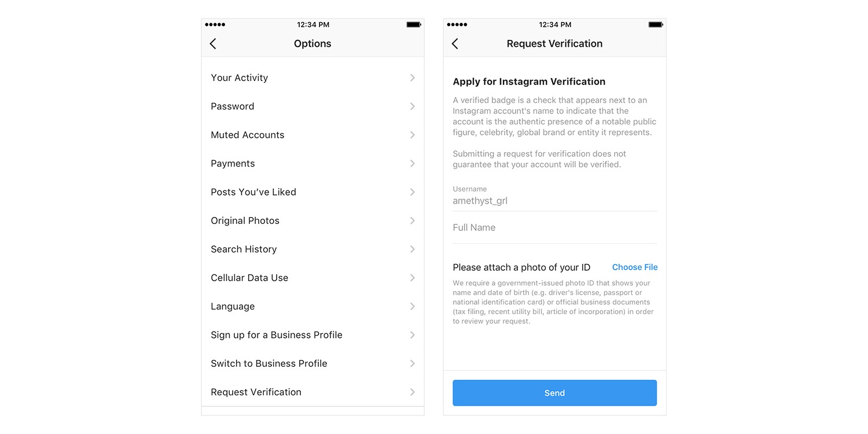Open Original Photos settings
The height and width of the screenshot is (434, 868).
click(x=312, y=220)
